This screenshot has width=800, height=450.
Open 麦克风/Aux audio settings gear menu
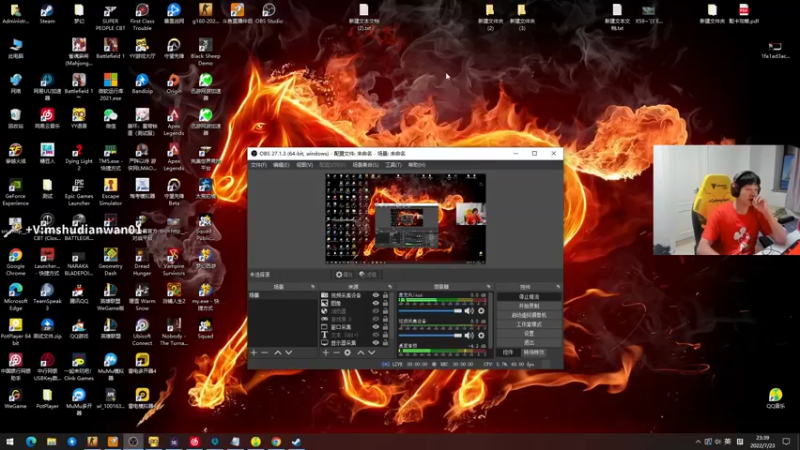click(x=481, y=311)
